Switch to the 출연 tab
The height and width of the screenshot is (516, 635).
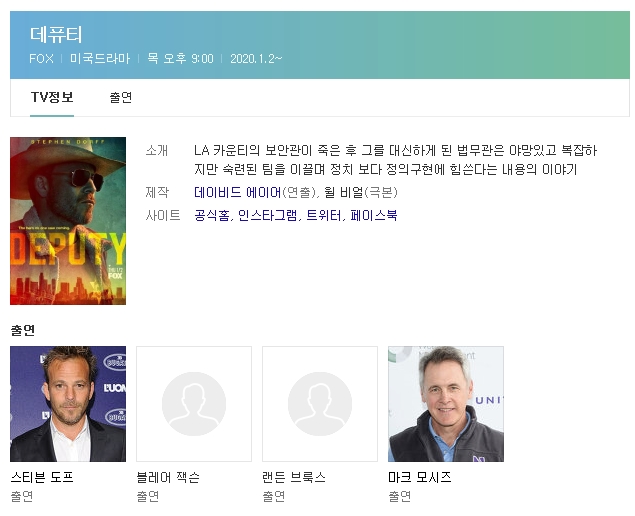pos(121,97)
